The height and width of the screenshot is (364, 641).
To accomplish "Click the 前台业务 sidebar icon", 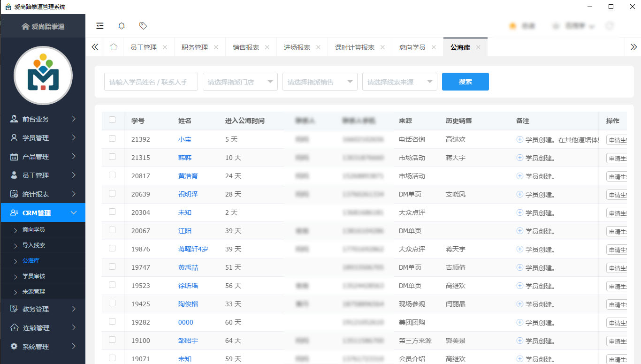I will pyautogui.click(x=14, y=119).
